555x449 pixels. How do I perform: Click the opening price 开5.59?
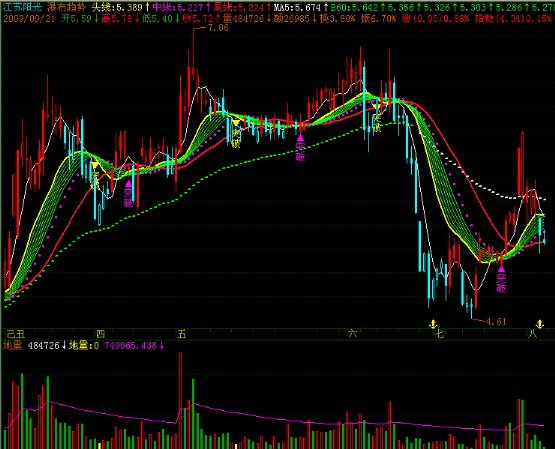[76, 18]
